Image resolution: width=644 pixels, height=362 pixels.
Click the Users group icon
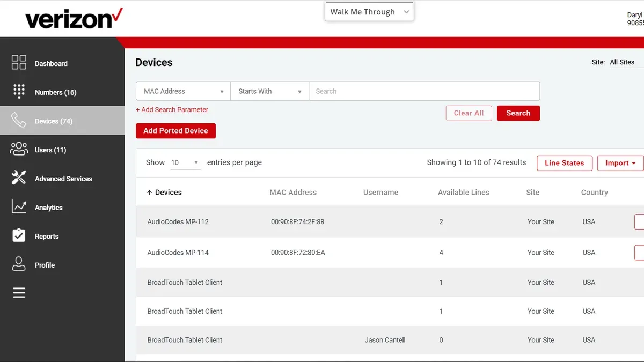[x=19, y=149]
